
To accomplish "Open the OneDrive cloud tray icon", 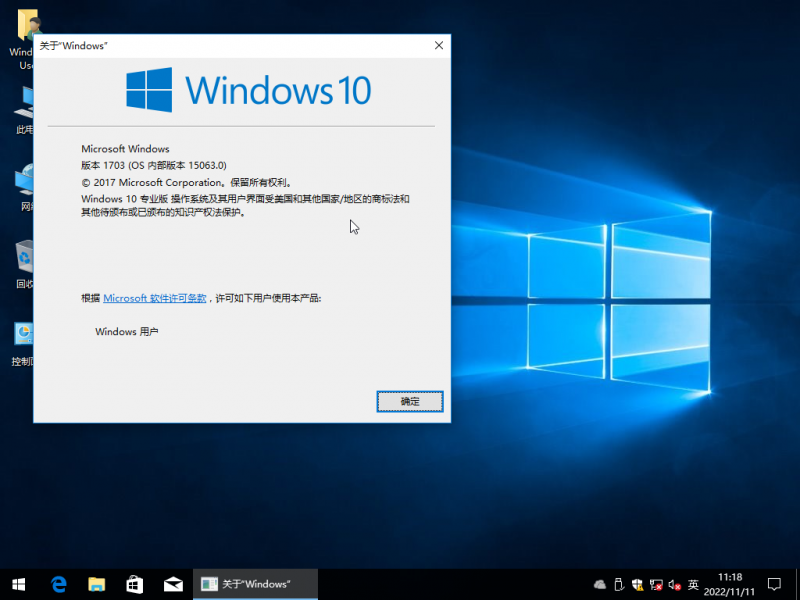I will click(x=598, y=584).
